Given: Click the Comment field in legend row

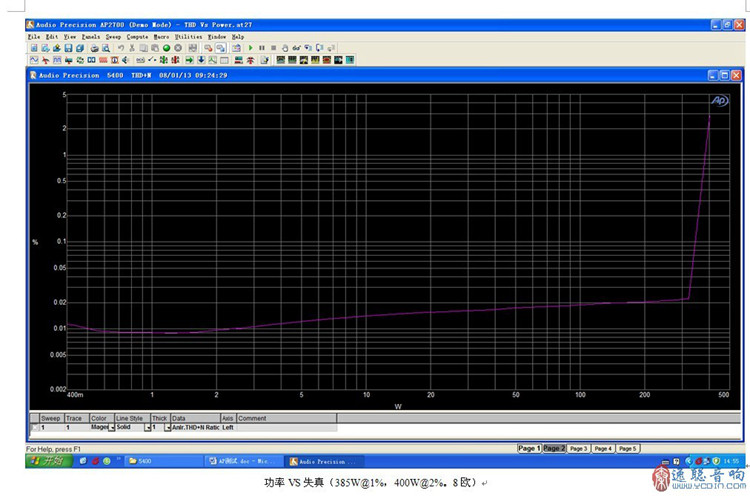Looking at the screenshot, I should (285, 427).
